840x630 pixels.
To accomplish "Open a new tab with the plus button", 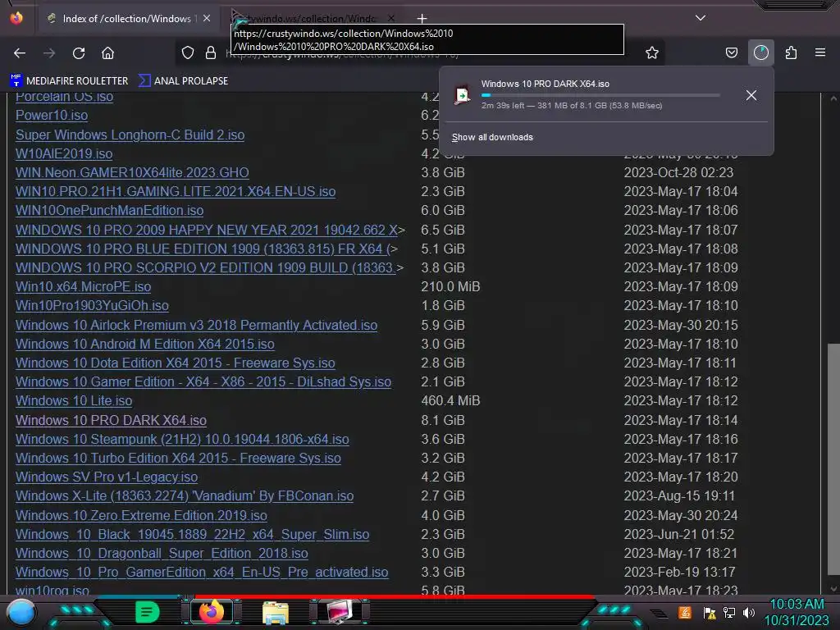I will click(x=422, y=19).
